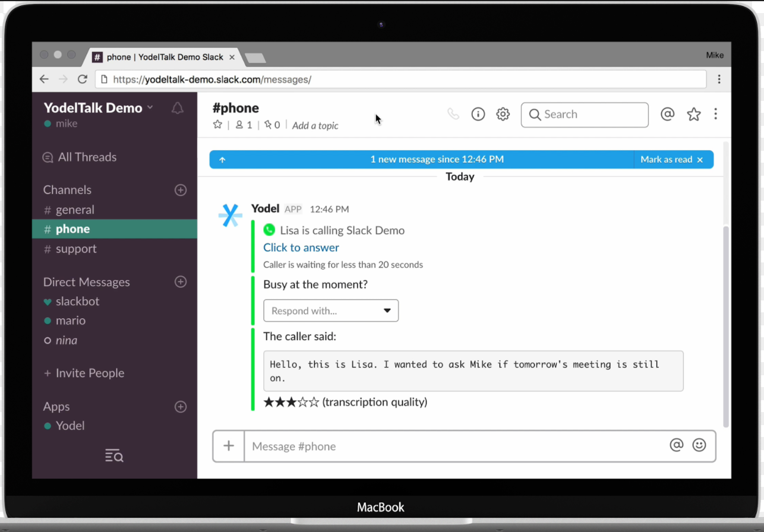Viewport: 764px width, 532px height.
Task: Click the browser address bar URL
Action: [212, 79]
